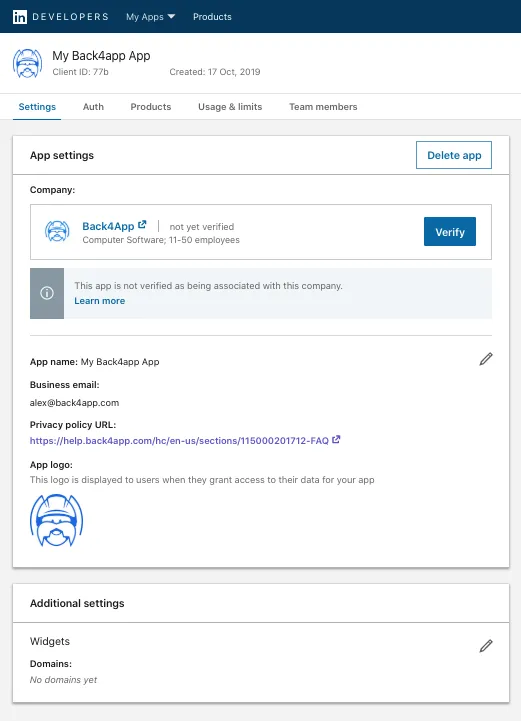View the Team members tab
This screenshot has height=721, width=521.
(323, 107)
